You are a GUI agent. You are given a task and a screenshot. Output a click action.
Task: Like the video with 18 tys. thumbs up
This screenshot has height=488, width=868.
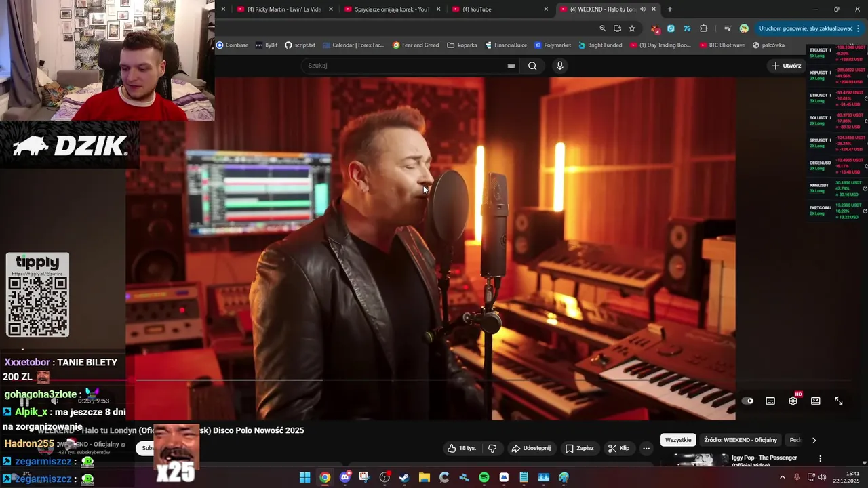(x=462, y=448)
